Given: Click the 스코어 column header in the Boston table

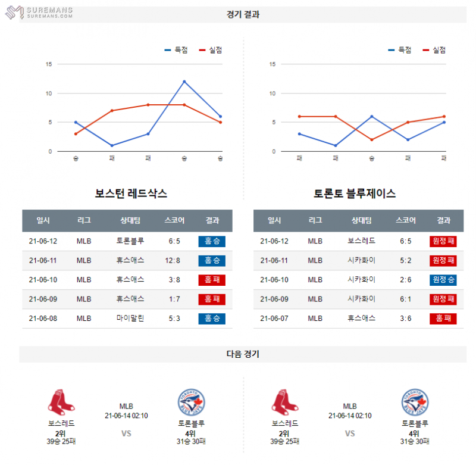Looking at the screenshot, I should point(174,220).
